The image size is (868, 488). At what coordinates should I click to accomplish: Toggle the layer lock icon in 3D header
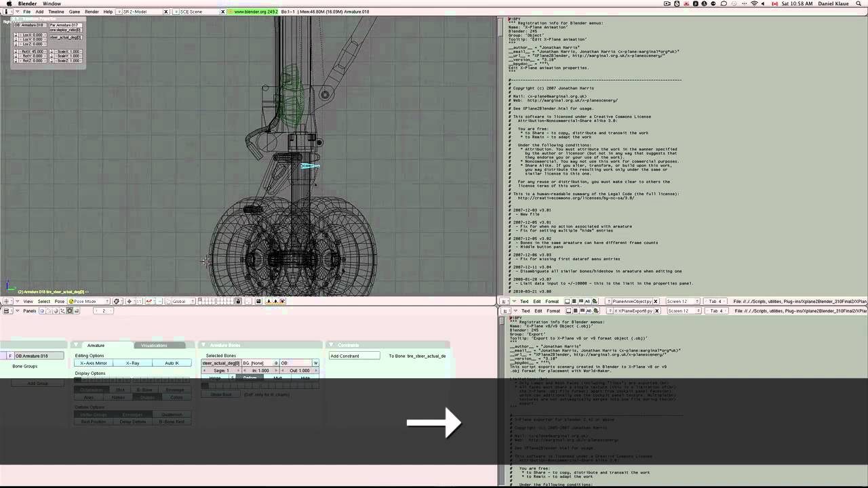pyautogui.click(x=238, y=301)
